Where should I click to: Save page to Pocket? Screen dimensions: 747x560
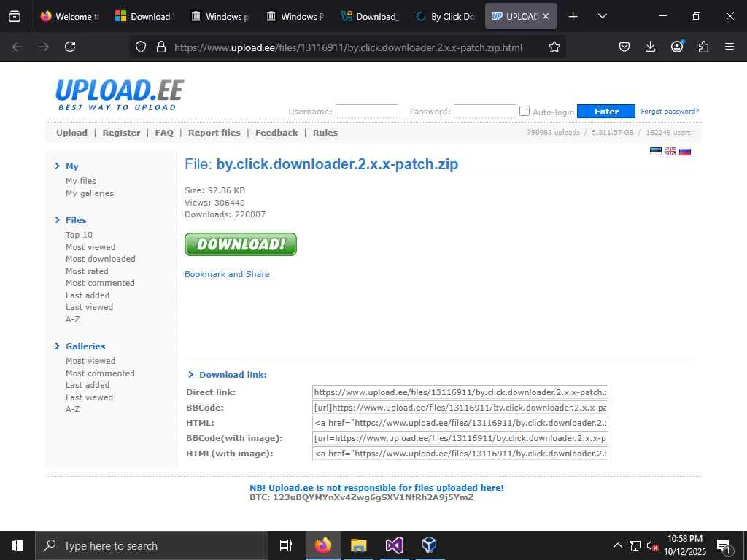coord(624,47)
